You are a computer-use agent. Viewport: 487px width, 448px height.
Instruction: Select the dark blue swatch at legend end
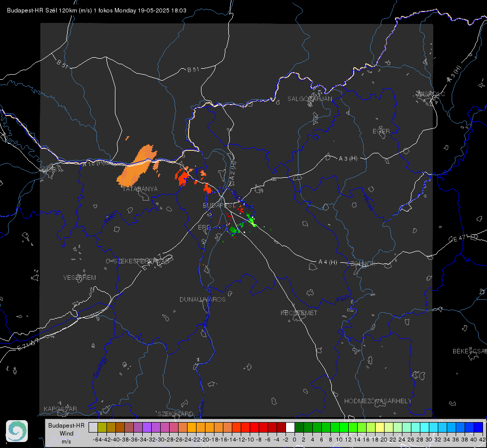(479, 427)
